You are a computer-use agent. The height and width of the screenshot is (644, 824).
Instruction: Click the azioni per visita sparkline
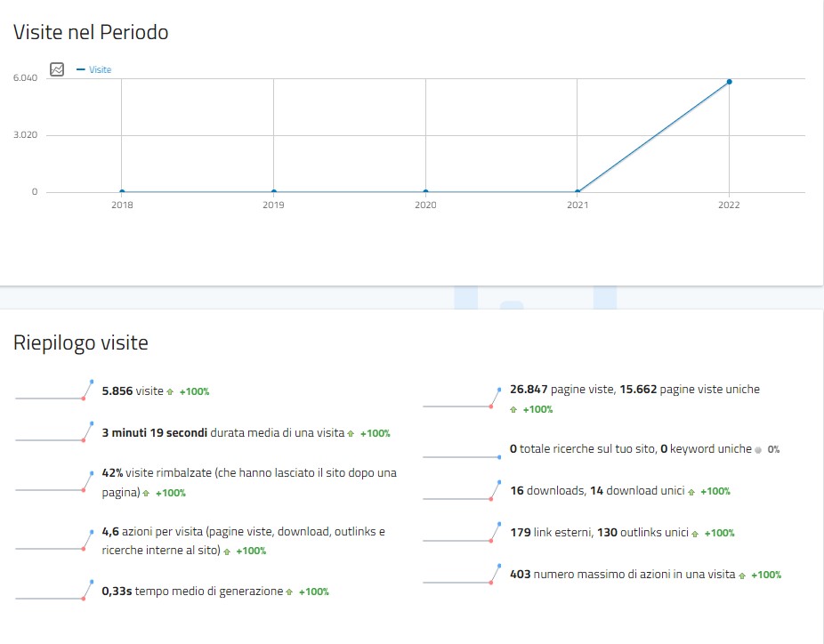point(54,541)
